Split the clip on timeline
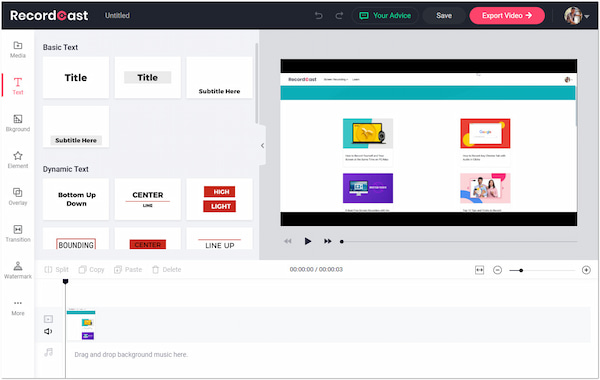The image size is (600, 380). 57,269
